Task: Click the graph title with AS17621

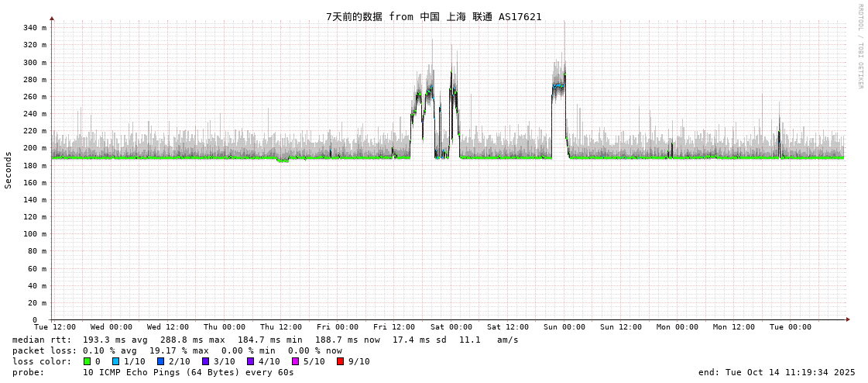Action: point(434,16)
